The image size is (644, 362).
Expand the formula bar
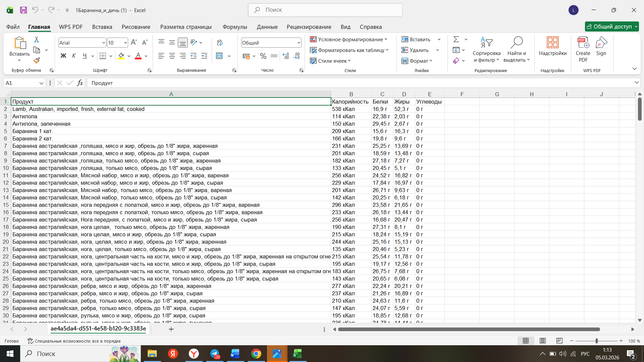(637, 83)
